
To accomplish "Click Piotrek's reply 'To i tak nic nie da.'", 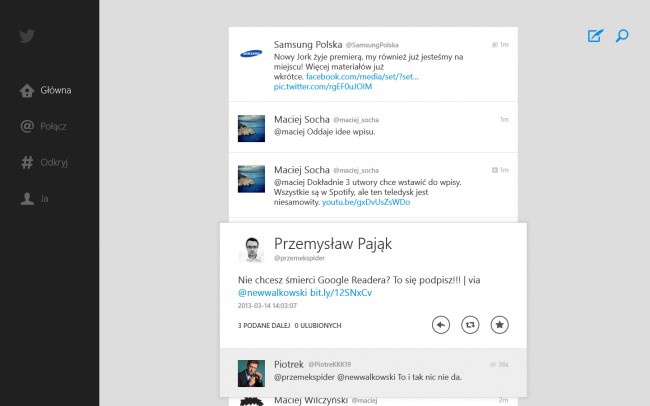I will 429,377.
